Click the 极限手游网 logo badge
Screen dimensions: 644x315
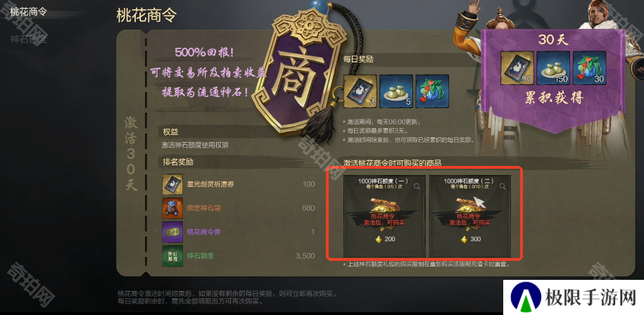(x=574, y=297)
